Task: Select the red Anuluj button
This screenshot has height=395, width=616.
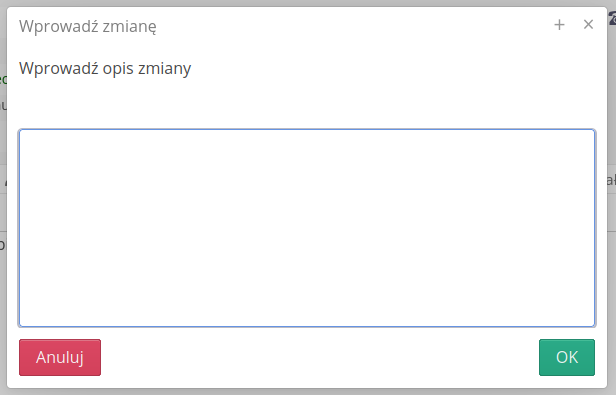Action: [x=60, y=357]
